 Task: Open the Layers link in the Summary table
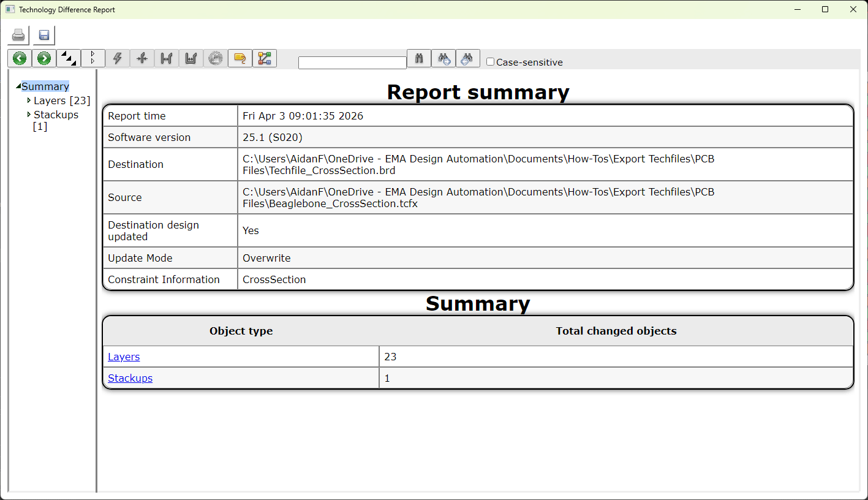[x=123, y=356]
